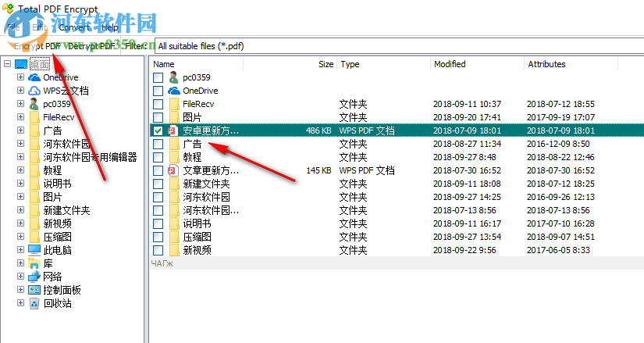Viewport: 644px width, 343px height.
Task: Click the 回收站 recycle bin icon
Action: pyautogui.click(x=34, y=303)
